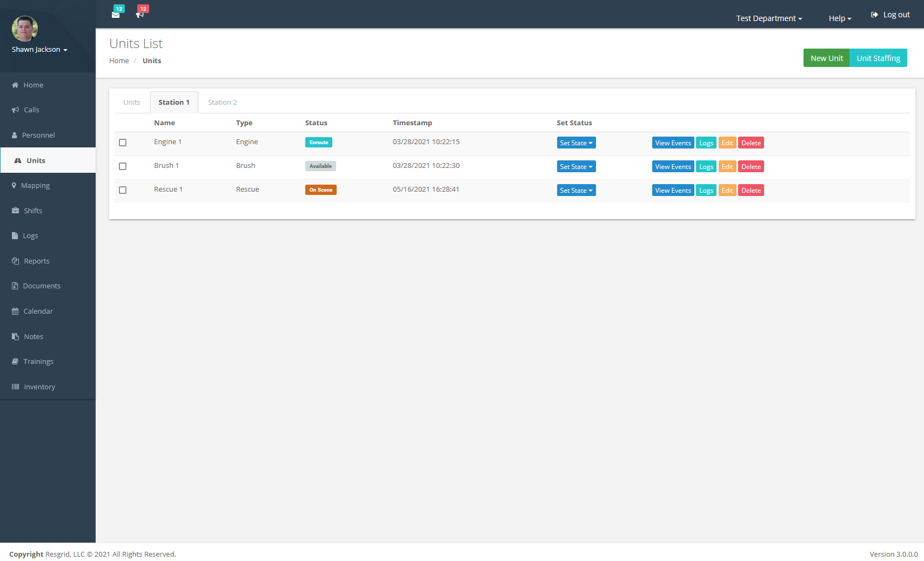Open the Units tab
This screenshot has height=561, width=924.
click(131, 102)
